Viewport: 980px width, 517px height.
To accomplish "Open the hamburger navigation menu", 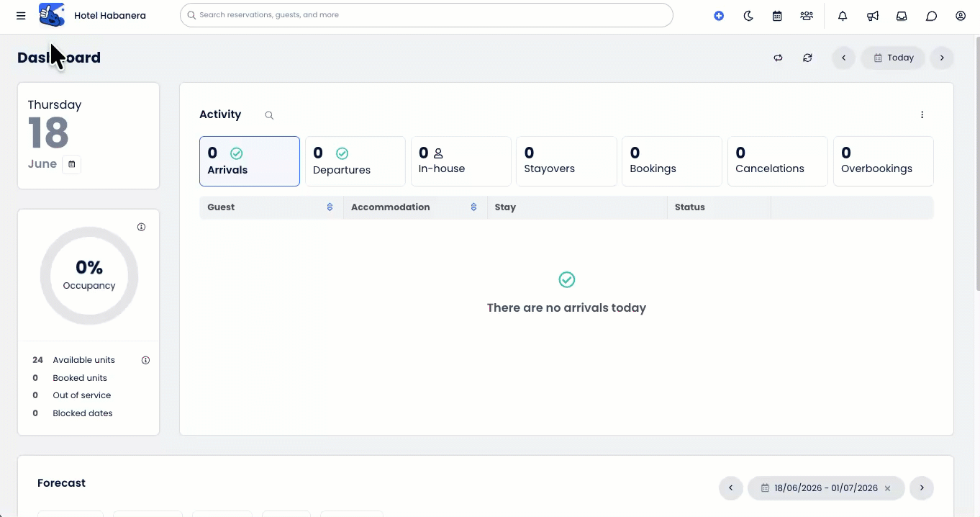I will (x=21, y=15).
